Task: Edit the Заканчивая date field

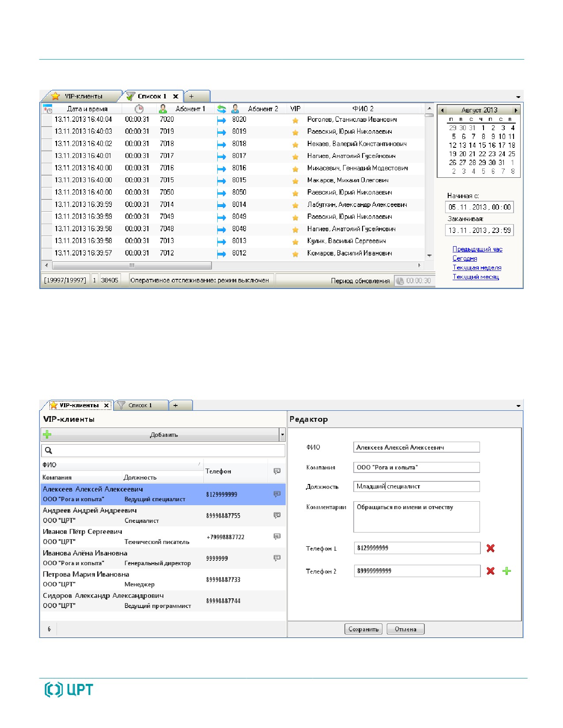Action: [479, 230]
